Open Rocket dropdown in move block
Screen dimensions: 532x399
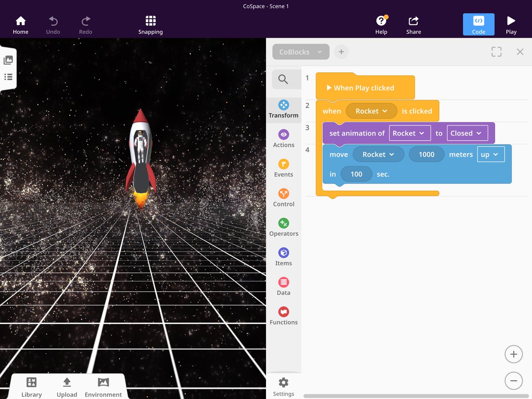click(x=378, y=154)
